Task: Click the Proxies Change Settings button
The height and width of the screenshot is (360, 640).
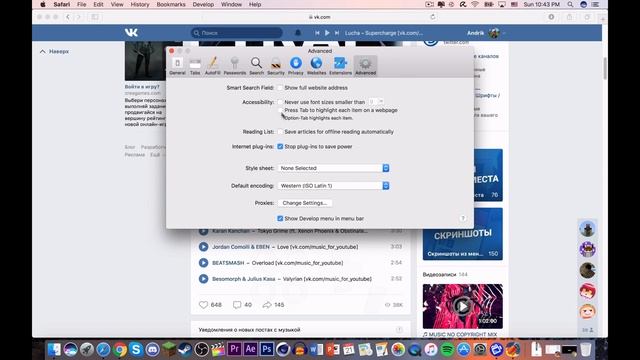Action: [305, 203]
